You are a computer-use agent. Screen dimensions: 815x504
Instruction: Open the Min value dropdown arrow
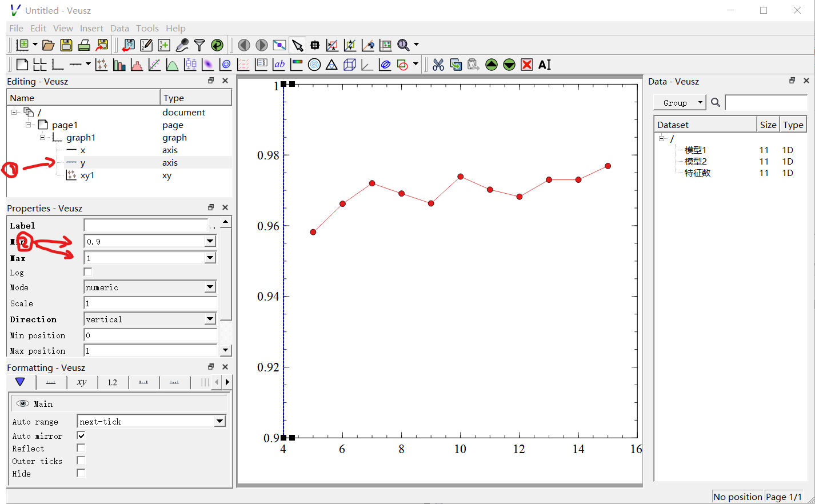coord(210,241)
